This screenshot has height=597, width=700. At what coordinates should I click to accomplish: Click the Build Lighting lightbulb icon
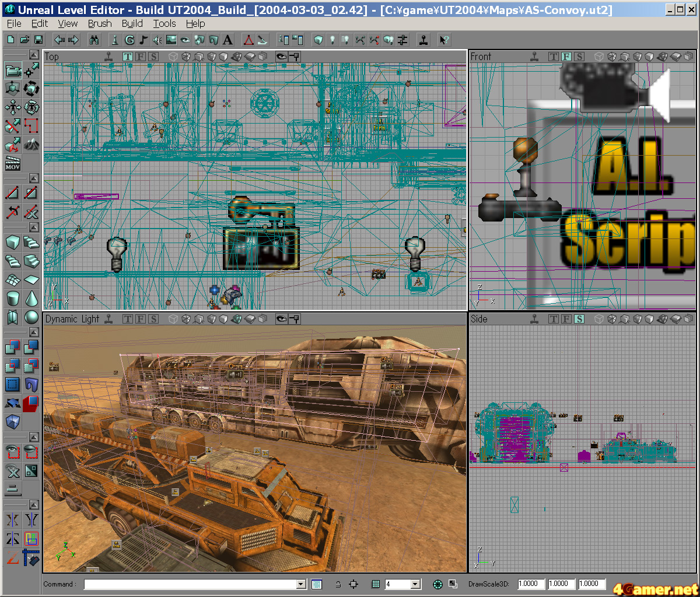[332, 40]
